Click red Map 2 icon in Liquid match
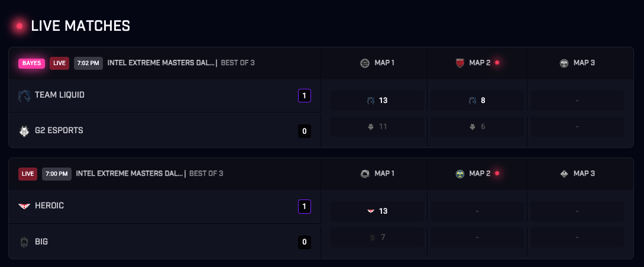 (x=461, y=63)
